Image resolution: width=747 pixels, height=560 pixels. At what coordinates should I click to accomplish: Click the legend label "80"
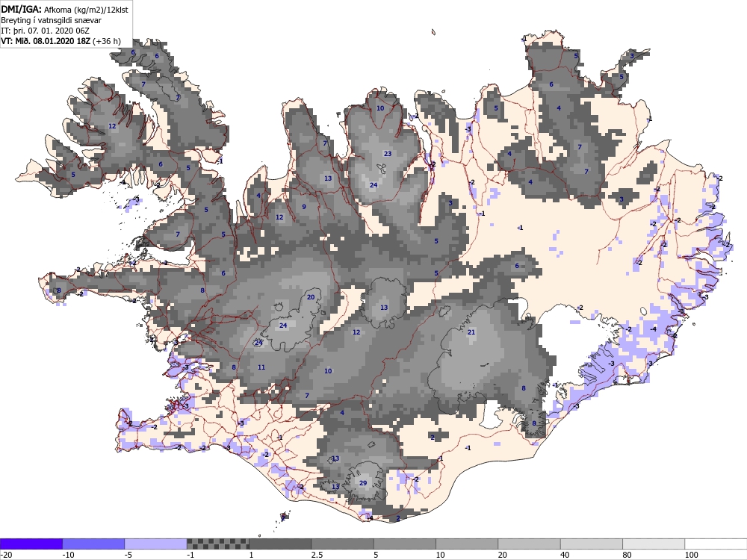pos(627,555)
